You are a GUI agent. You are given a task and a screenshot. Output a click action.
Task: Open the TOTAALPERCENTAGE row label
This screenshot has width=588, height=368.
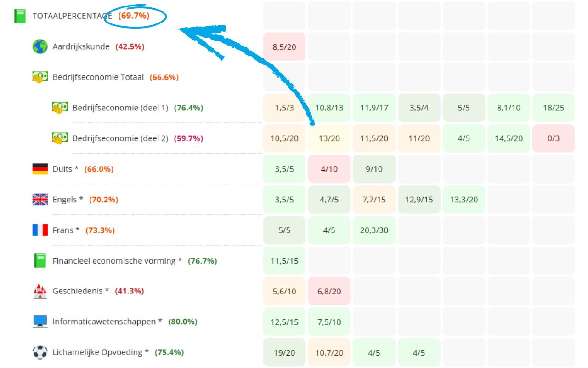coord(72,16)
